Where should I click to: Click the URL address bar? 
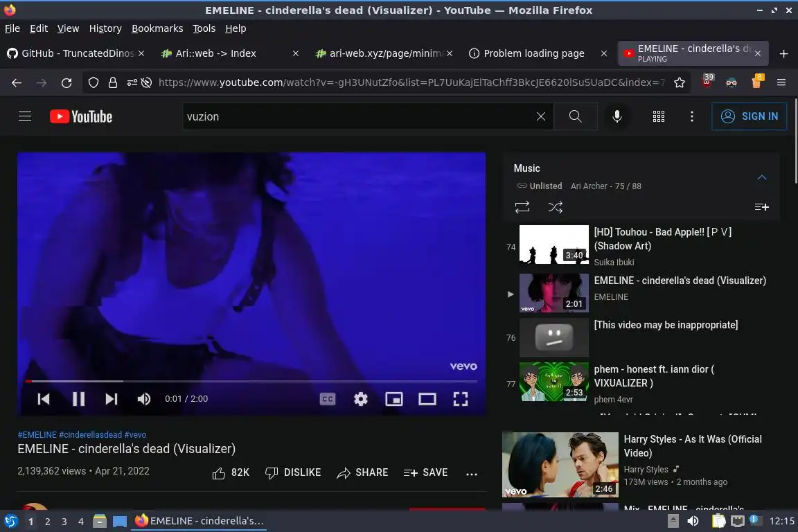click(x=411, y=82)
